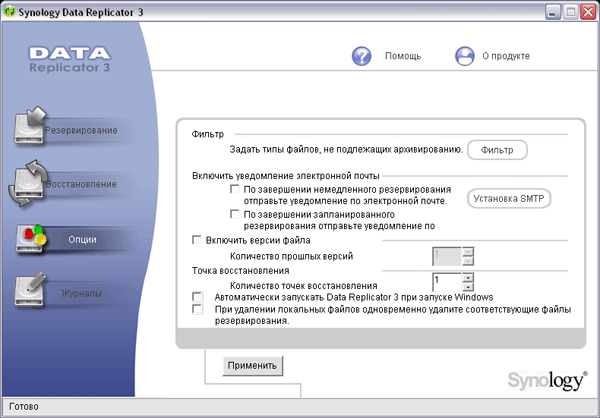Select the Опции sidebar label
This screenshot has height=418, width=600.
click(x=82, y=240)
